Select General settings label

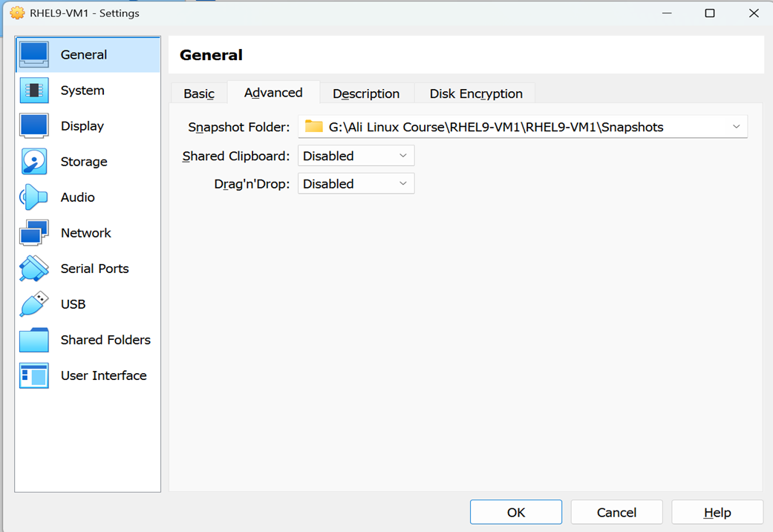tap(84, 55)
